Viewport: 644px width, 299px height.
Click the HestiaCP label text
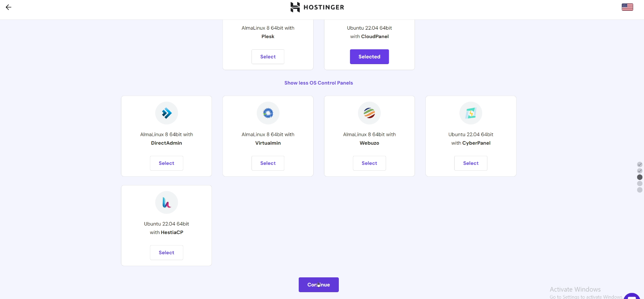point(172,232)
